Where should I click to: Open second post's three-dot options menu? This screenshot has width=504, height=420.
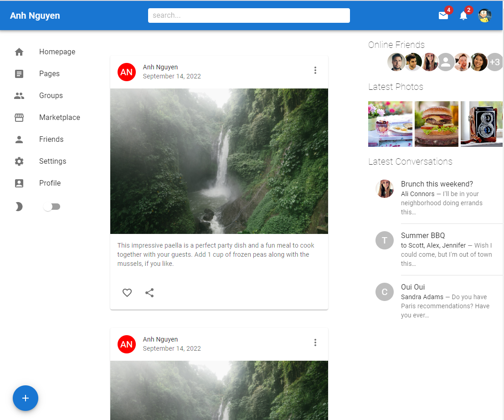[x=315, y=342]
